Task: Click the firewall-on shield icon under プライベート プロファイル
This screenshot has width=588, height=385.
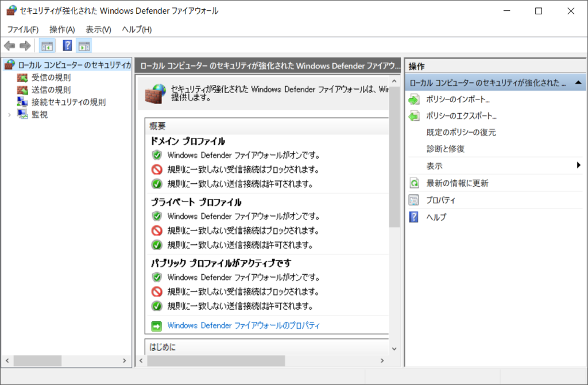Action: (156, 217)
